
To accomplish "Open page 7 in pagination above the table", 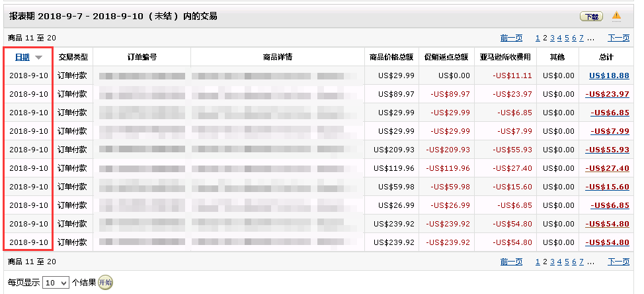I will 581,38.
